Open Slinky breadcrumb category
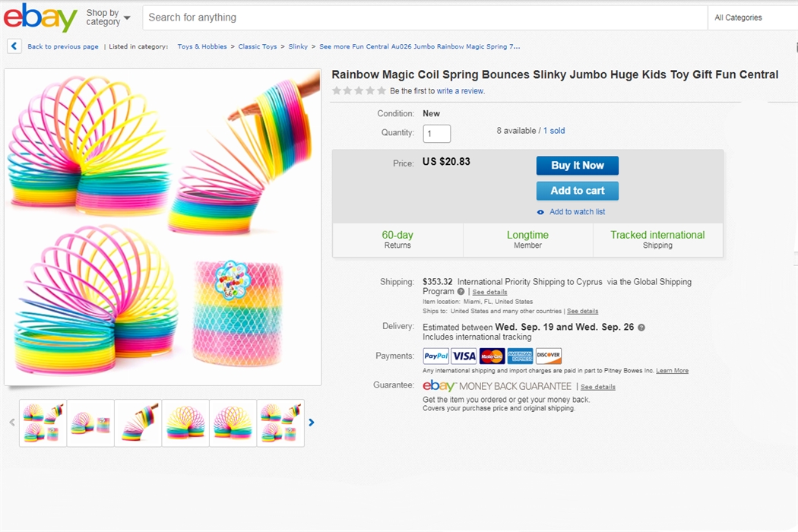 point(298,46)
